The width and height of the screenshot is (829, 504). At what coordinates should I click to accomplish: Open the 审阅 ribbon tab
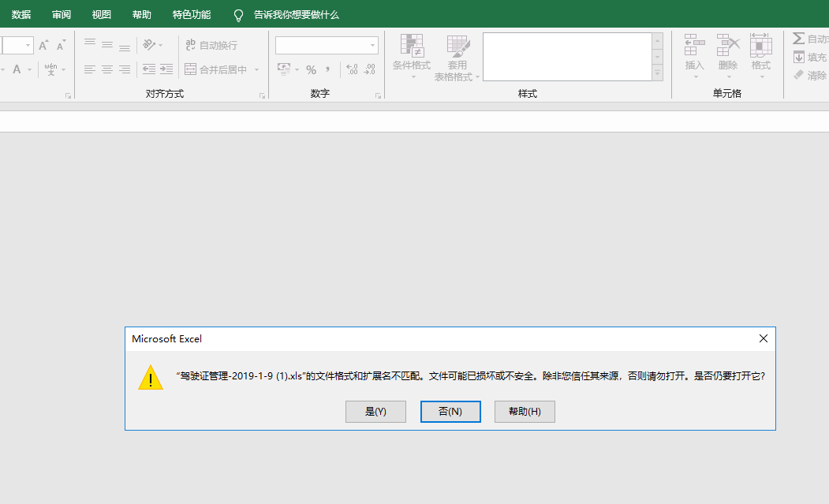tap(62, 15)
